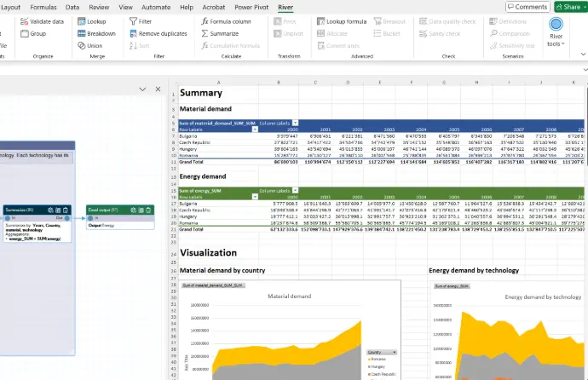This screenshot has width=588, height=380.
Task: Click the Breakdown tool icon
Action: (x=80, y=33)
